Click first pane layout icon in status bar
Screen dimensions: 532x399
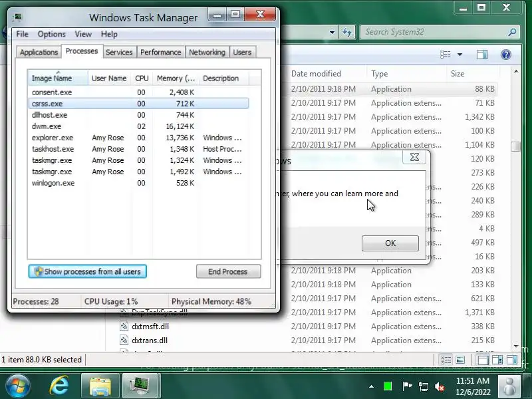point(483,360)
